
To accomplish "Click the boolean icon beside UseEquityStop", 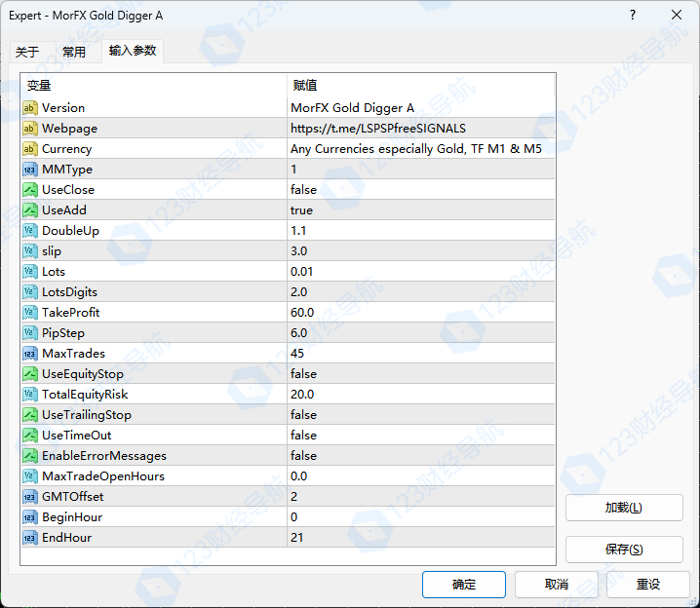I will point(30,374).
